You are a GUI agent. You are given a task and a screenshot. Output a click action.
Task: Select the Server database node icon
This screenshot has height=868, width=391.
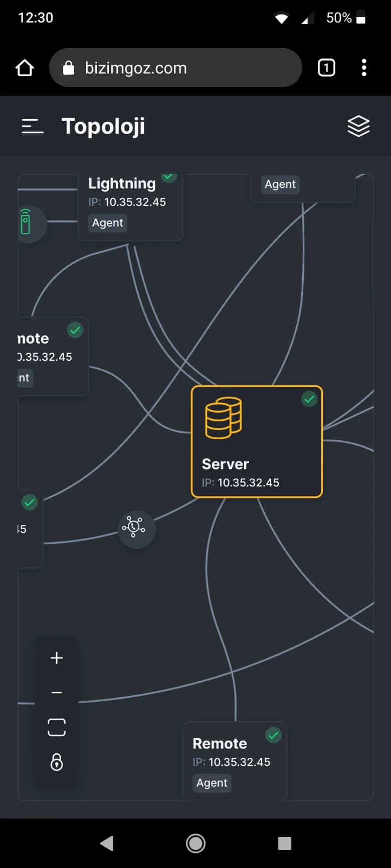click(224, 418)
